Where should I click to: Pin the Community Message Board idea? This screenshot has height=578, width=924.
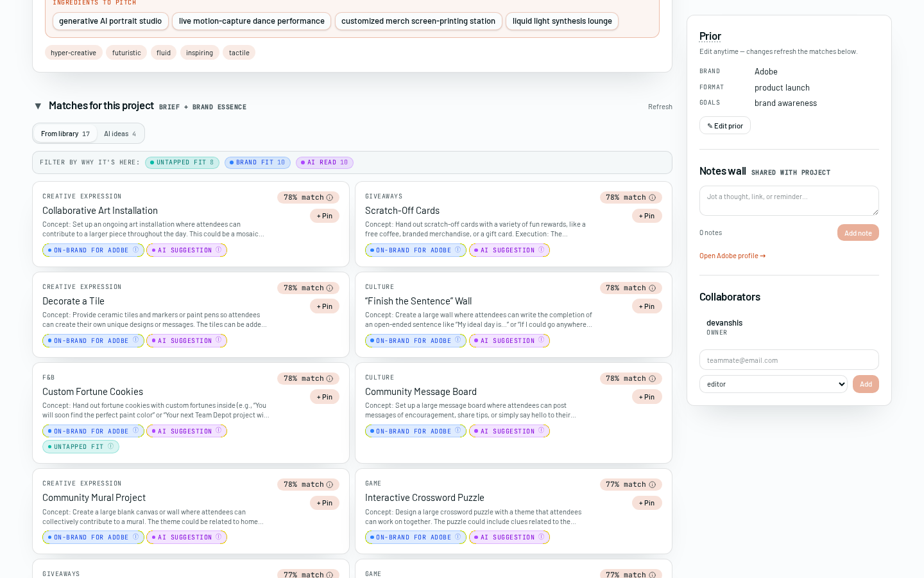pyautogui.click(x=647, y=397)
